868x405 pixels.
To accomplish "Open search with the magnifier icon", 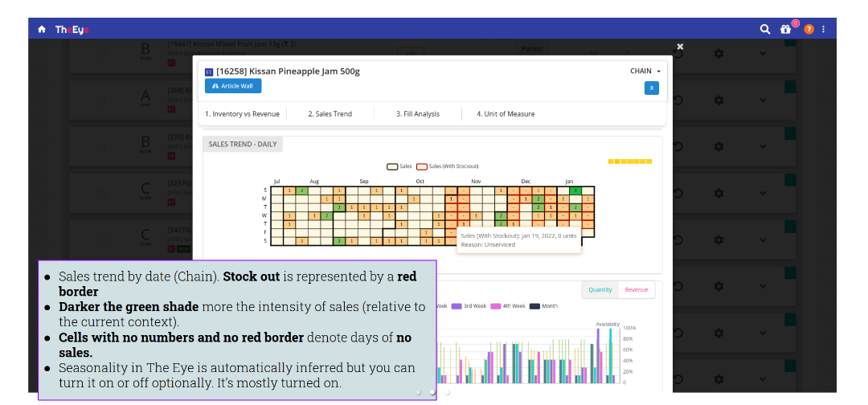I will [x=765, y=30].
